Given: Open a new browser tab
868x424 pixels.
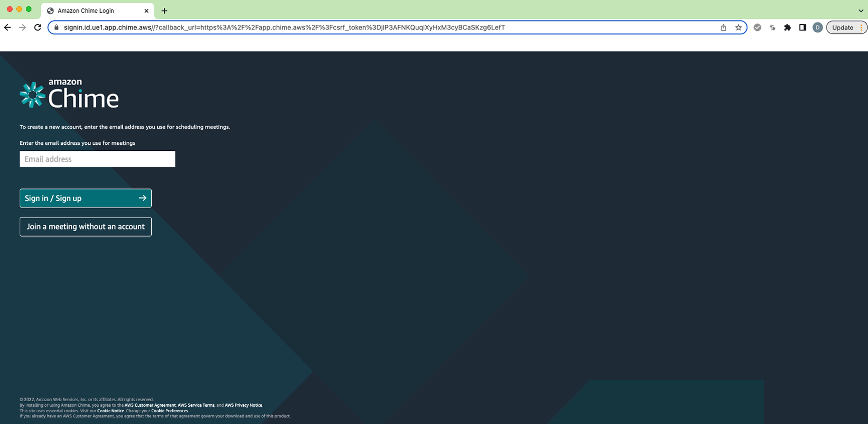Looking at the screenshot, I should tap(164, 10).
